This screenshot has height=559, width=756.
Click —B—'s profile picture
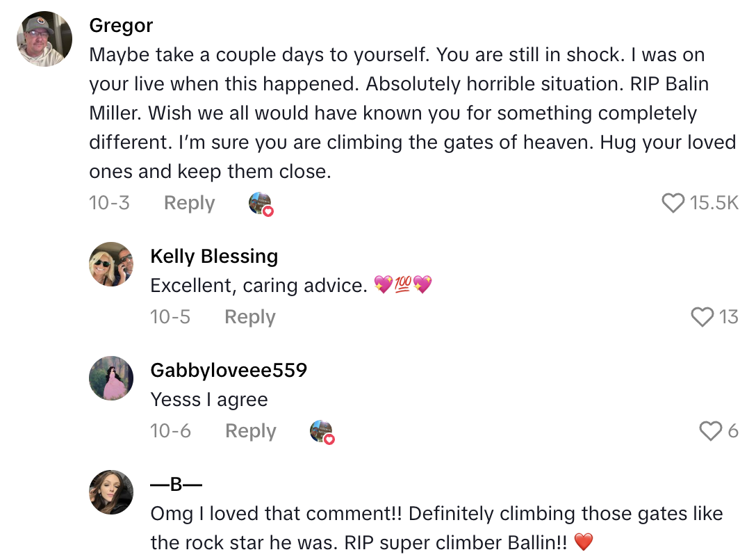pos(111,492)
